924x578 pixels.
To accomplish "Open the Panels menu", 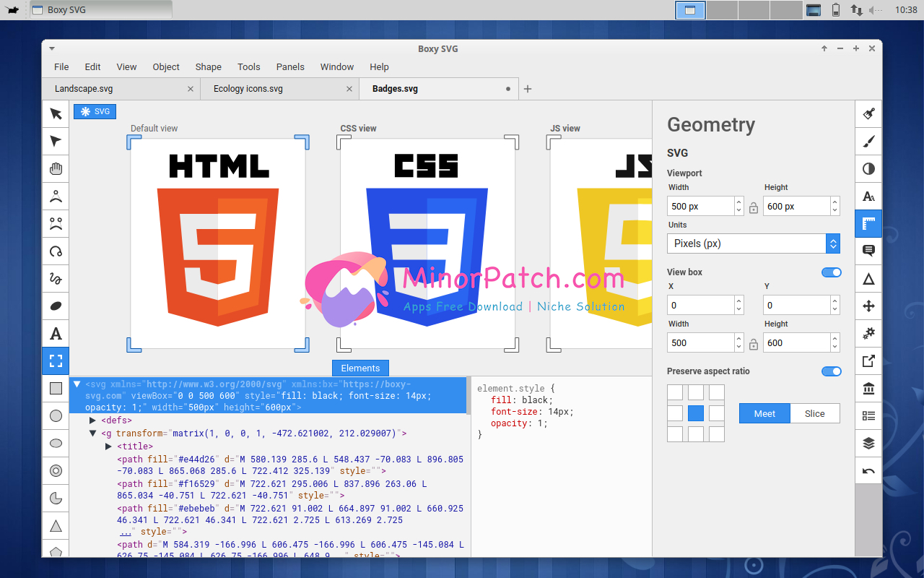I will 290,66.
